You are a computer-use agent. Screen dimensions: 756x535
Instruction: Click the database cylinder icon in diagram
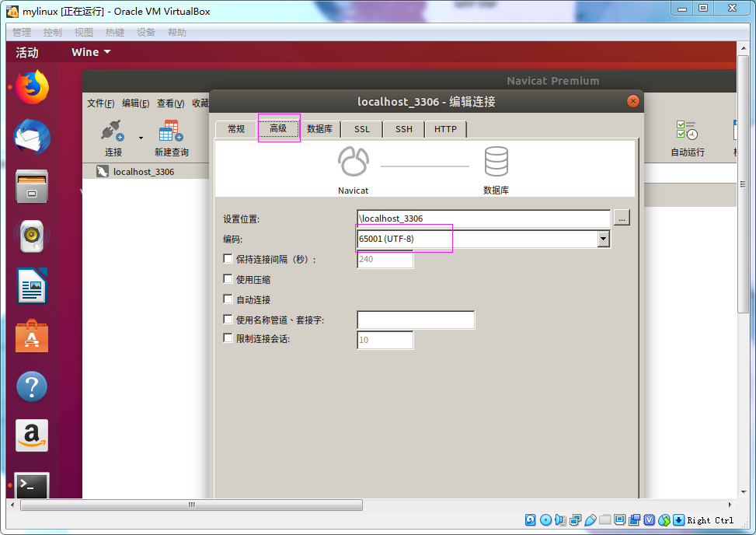point(496,161)
